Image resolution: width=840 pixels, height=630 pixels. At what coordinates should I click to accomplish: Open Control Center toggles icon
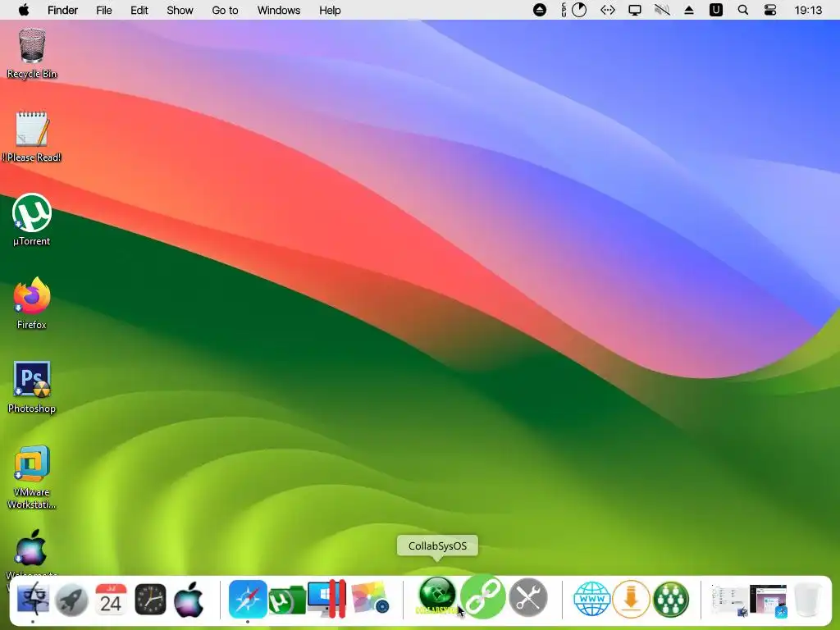769,10
